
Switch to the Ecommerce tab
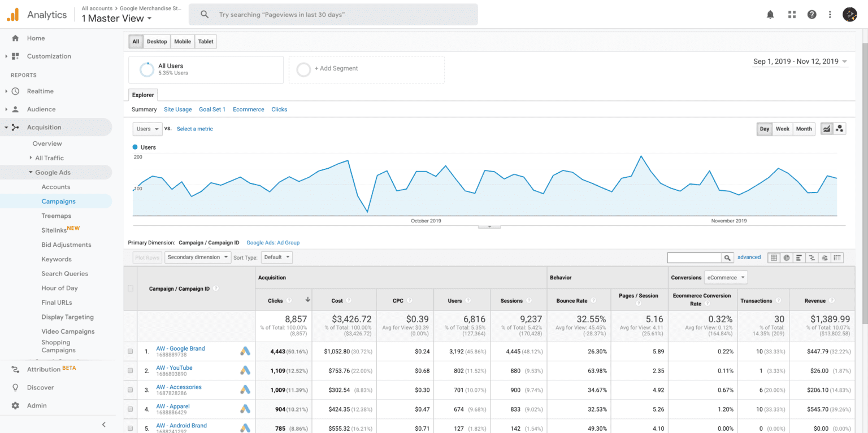pyautogui.click(x=249, y=110)
